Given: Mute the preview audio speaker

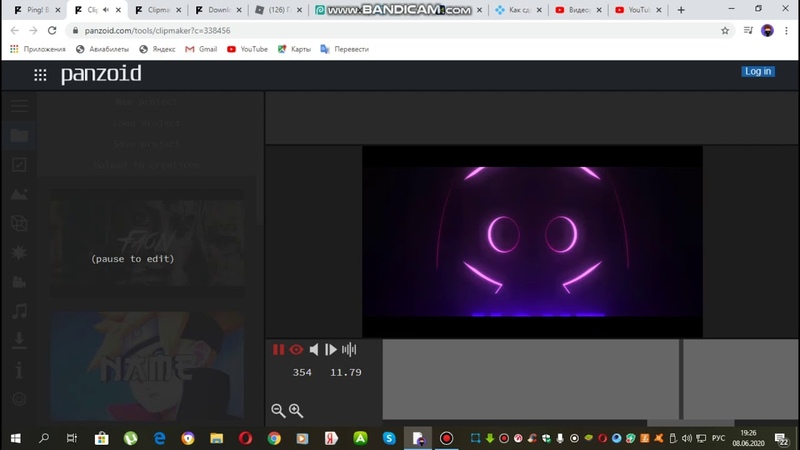Looking at the screenshot, I should point(314,349).
